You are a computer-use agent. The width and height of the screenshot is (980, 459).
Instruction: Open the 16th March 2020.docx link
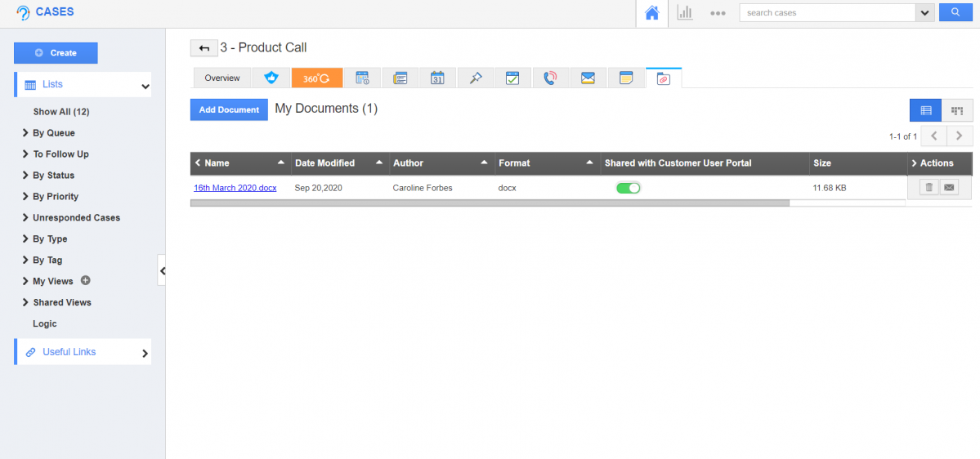coord(235,188)
